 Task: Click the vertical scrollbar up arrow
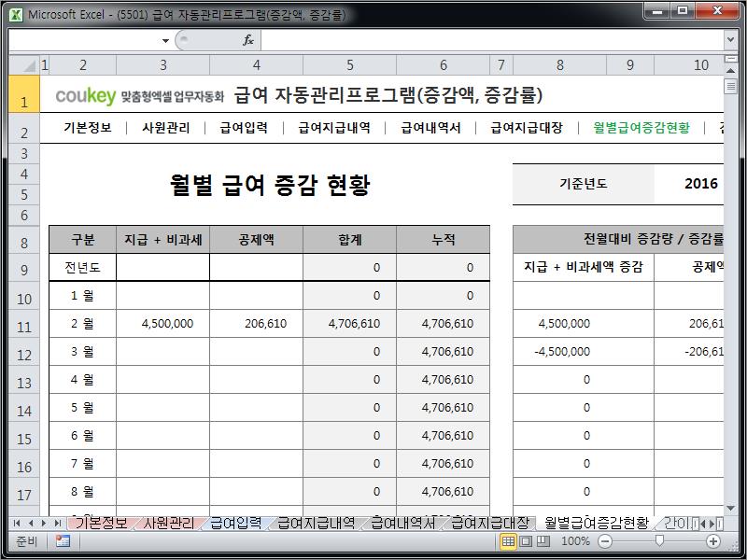pos(730,70)
